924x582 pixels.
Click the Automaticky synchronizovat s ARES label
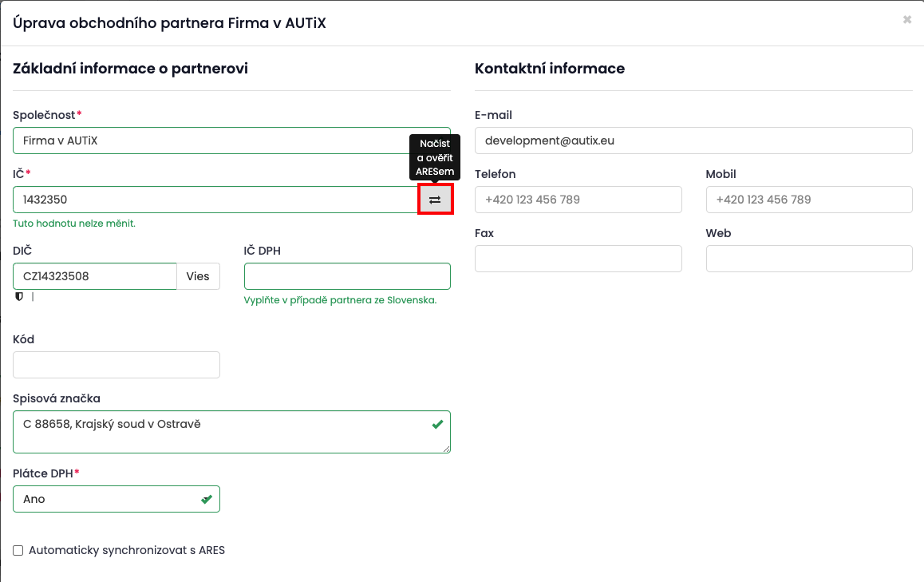tap(127, 551)
